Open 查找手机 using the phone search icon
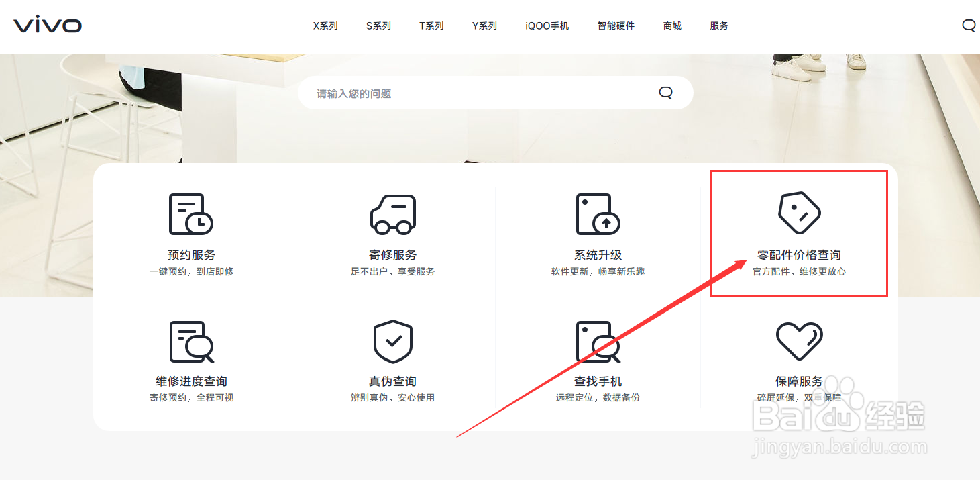 tap(598, 341)
